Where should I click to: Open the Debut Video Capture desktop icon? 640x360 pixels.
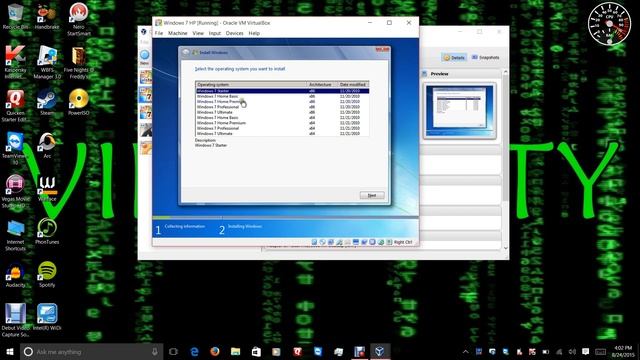pyautogui.click(x=16, y=320)
